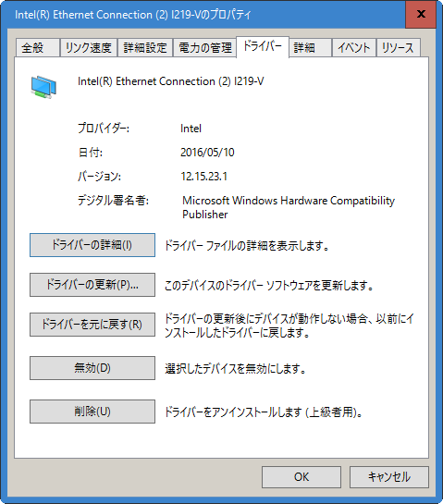Click the driver version 12.15.23.1 text
Image resolution: width=443 pixels, height=504 pixels.
tap(203, 176)
